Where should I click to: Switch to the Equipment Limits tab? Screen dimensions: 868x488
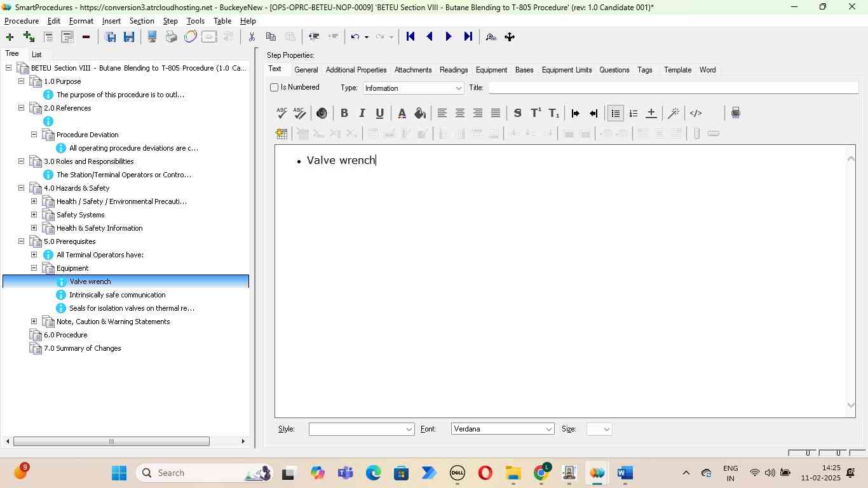(x=567, y=70)
